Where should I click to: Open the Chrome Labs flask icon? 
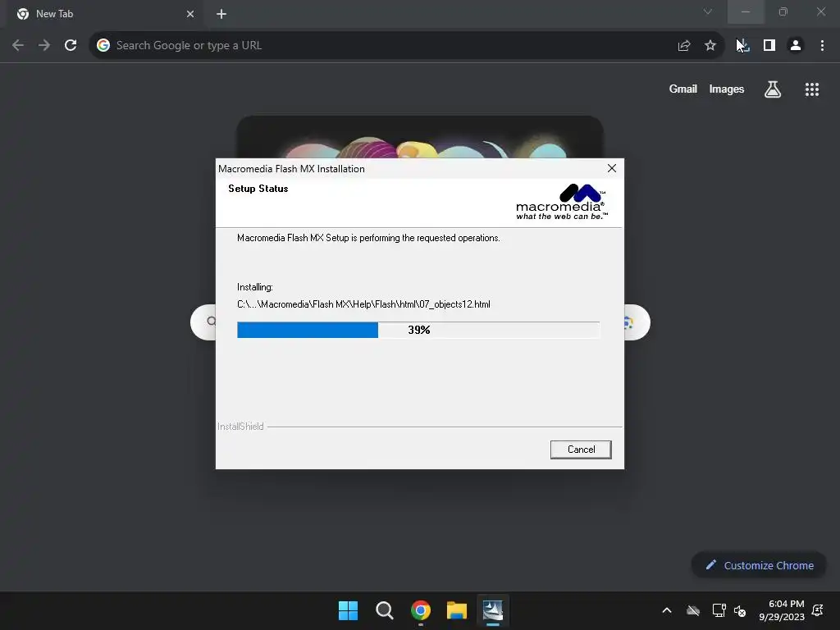[x=773, y=89]
